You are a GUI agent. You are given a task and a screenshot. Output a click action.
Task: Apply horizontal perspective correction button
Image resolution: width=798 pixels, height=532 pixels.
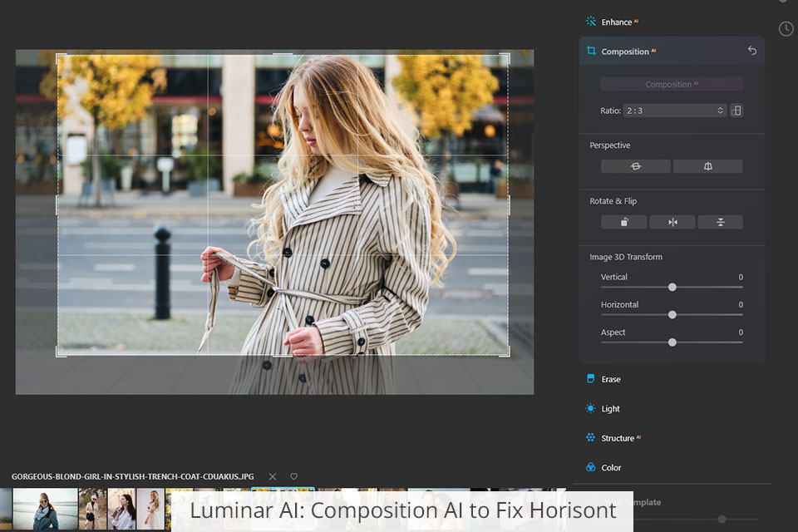pyautogui.click(x=635, y=166)
